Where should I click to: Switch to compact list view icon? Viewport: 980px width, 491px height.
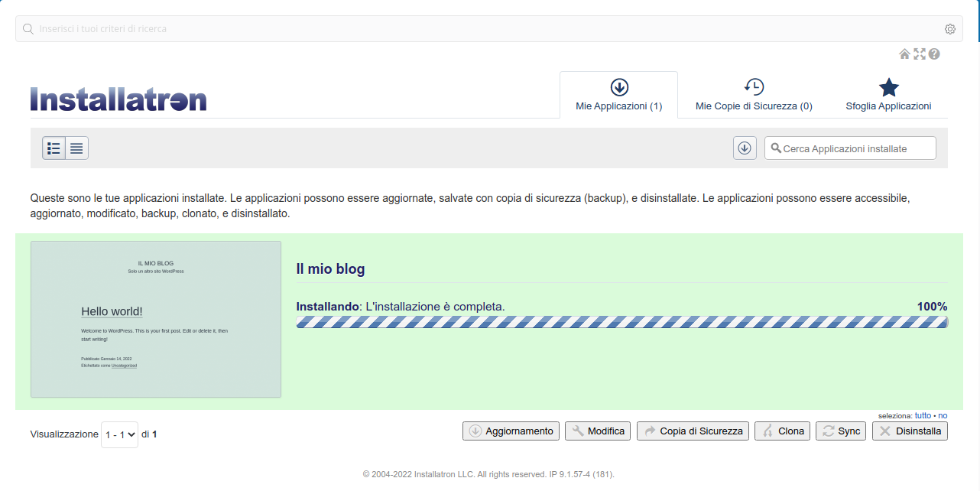pyautogui.click(x=76, y=148)
